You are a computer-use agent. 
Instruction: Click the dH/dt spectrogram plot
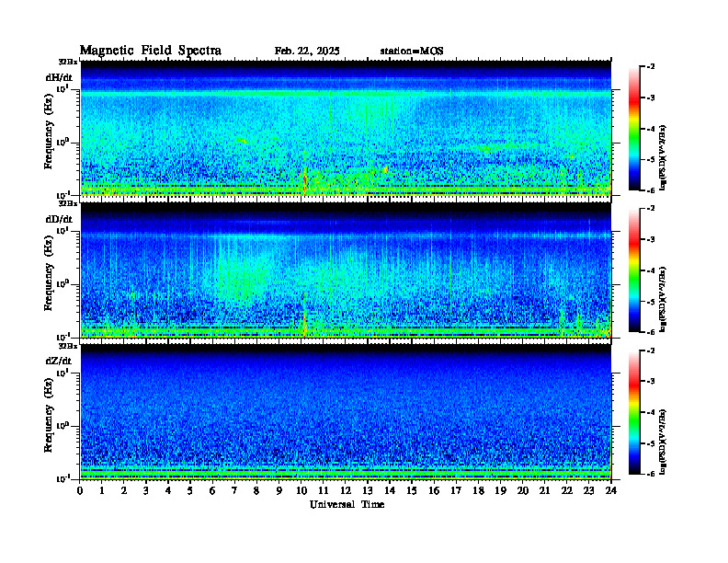pyautogui.click(x=346, y=128)
